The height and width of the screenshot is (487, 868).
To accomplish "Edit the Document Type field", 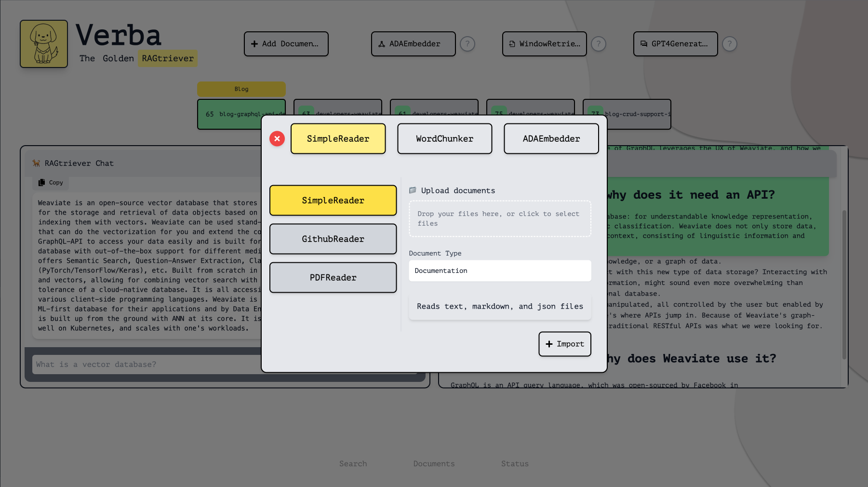I will (x=500, y=271).
